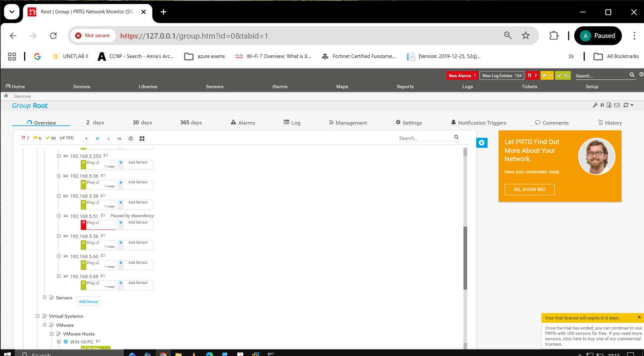Click the blue plus circle button
The width and height of the screenshot is (644, 356).
click(481, 143)
